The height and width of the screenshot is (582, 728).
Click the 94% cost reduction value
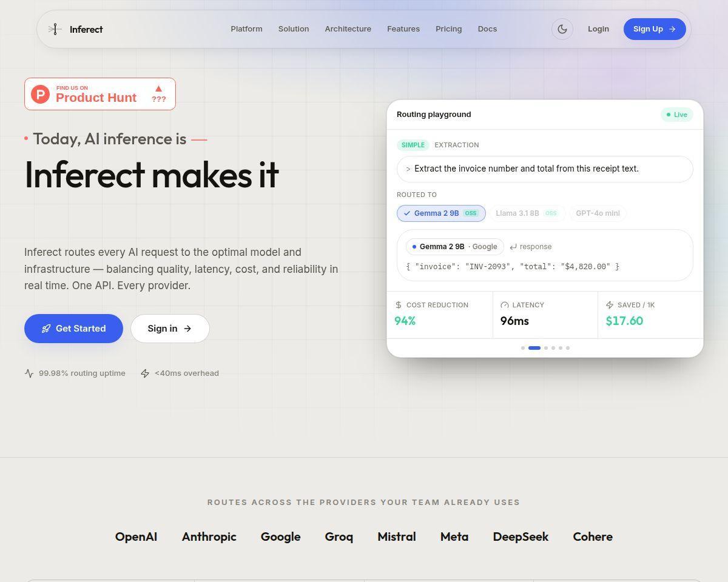pos(405,321)
